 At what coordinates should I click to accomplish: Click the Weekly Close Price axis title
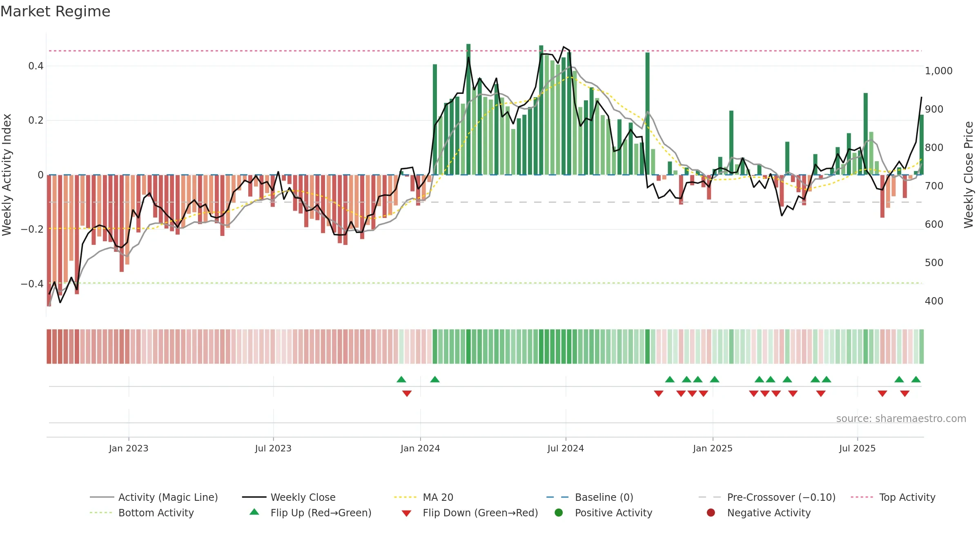969,175
